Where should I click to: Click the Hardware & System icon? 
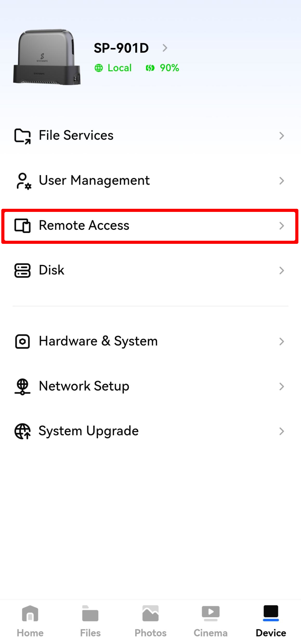(22, 341)
